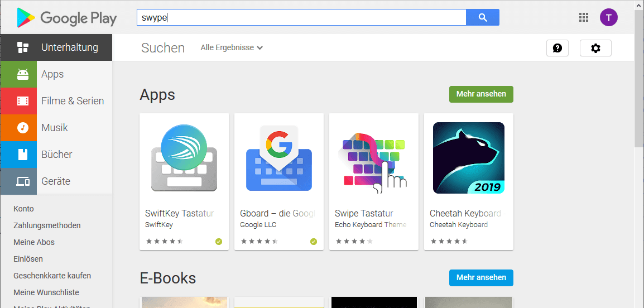Click Mehr ansehen next to E-Books
Screen dimensions: 644x308
coord(481,278)
